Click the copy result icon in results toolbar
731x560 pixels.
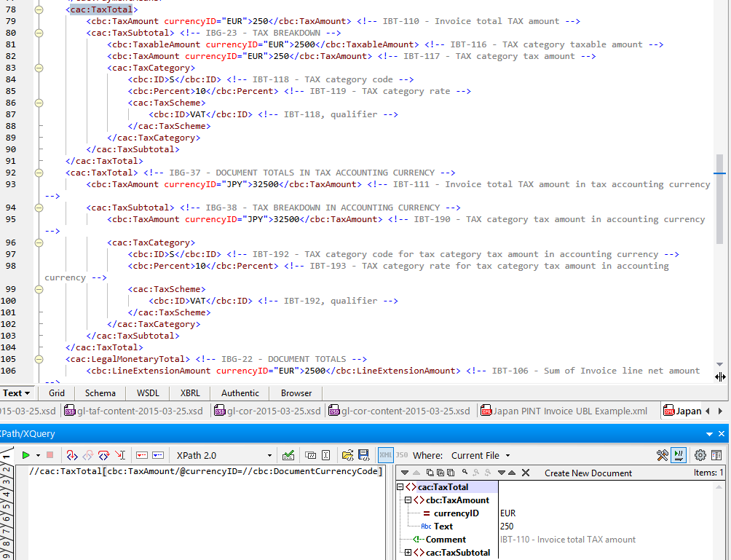[x=430, y=472]
